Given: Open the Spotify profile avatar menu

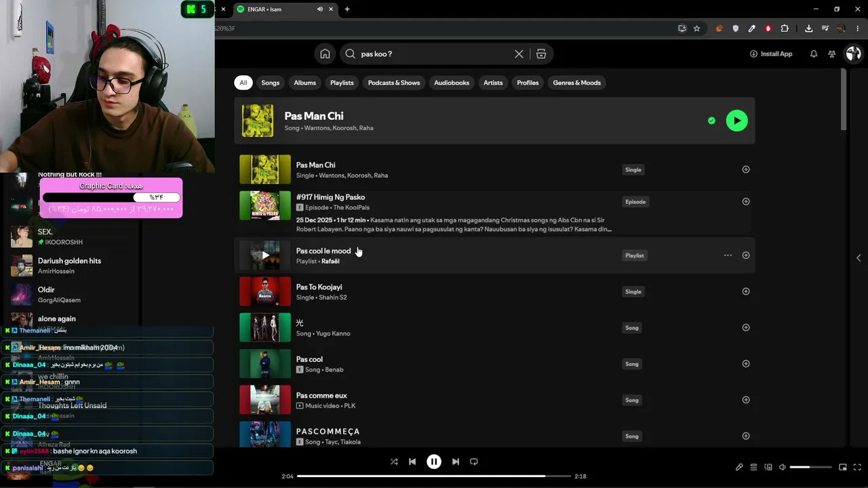Looking at the screenshot, I should 853,54.
